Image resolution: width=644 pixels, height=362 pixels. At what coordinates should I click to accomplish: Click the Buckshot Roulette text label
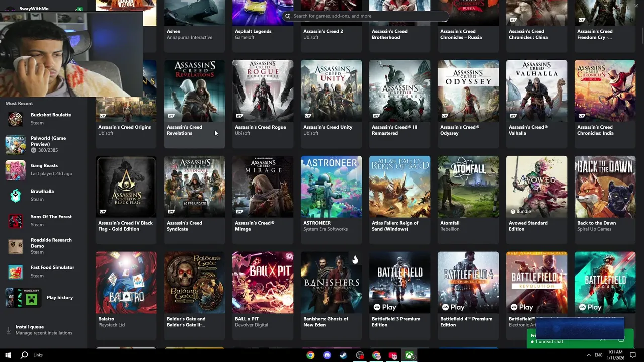[51, 115]
